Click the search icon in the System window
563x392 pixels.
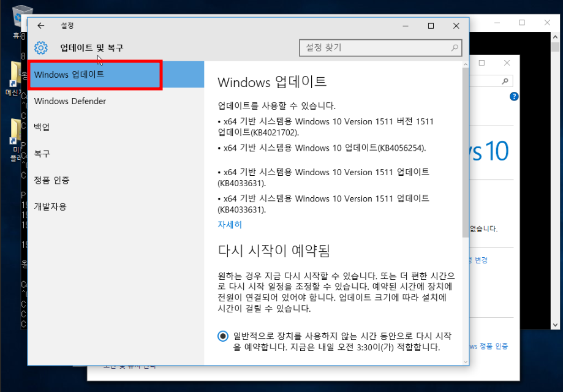(x=505, y=81)
